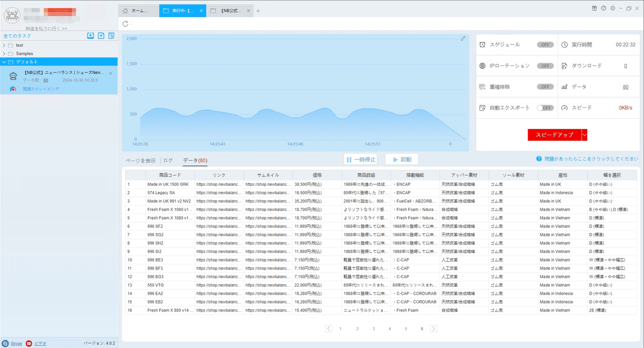Go to page 3 in pagination
644x348 pixels.
click(x=374, y=329)
